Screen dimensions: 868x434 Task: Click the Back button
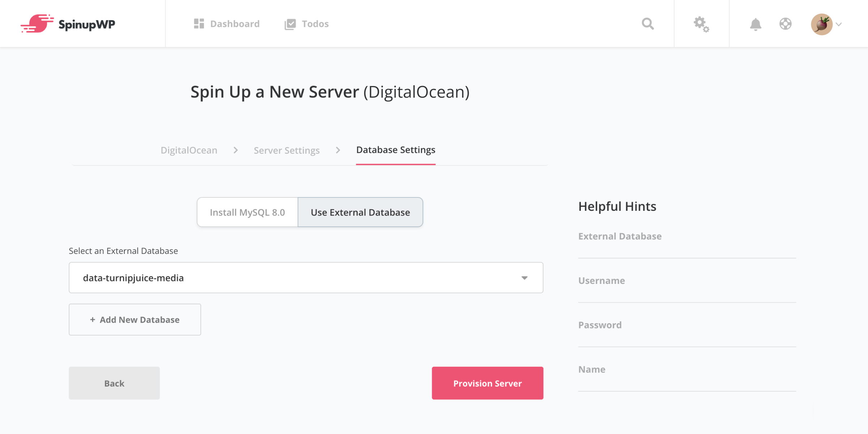tap(114, 383)
